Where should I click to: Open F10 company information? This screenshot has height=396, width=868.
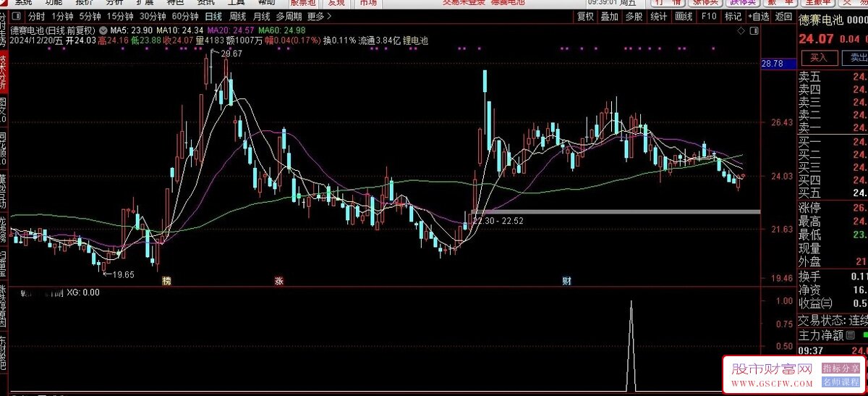click(708, 17)
